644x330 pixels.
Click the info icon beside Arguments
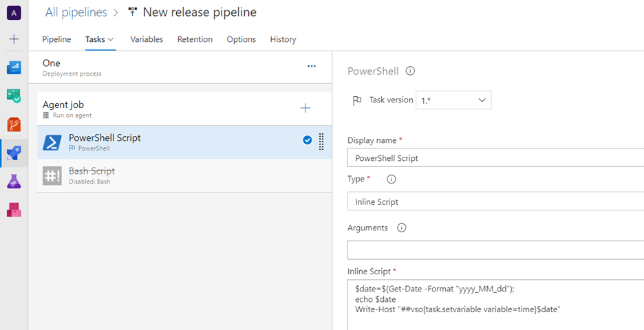pyautogui.click(x=402, y=228)
